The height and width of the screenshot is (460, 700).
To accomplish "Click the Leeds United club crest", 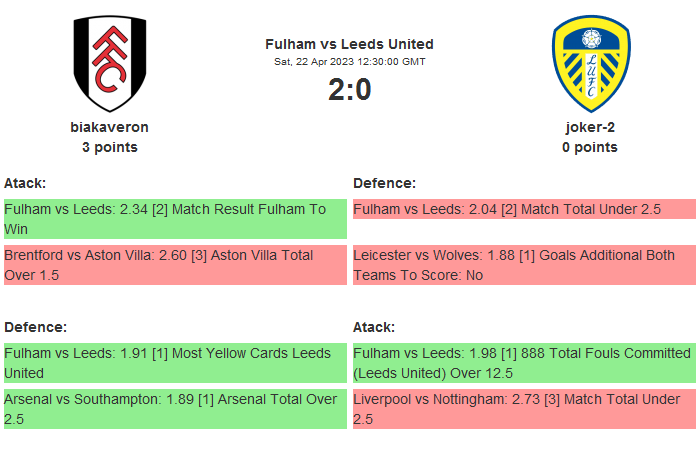I will point(590,64).
